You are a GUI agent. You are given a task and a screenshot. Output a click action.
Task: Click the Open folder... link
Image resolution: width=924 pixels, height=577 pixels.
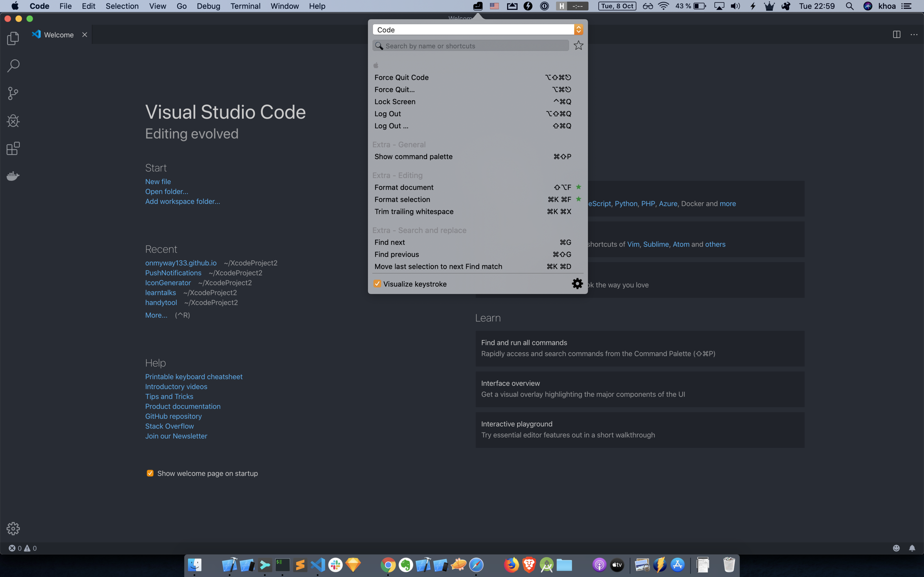click(167, 192)
